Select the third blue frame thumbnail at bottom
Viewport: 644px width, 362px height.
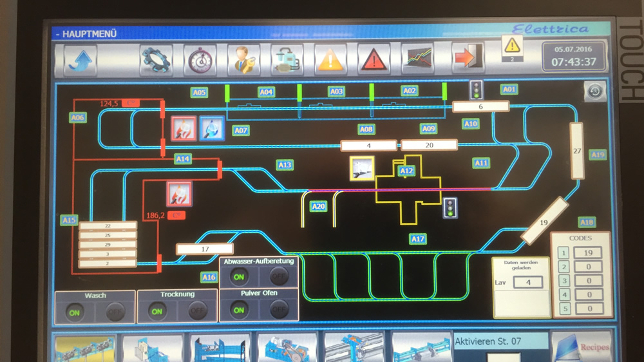(x=220, y=348)
